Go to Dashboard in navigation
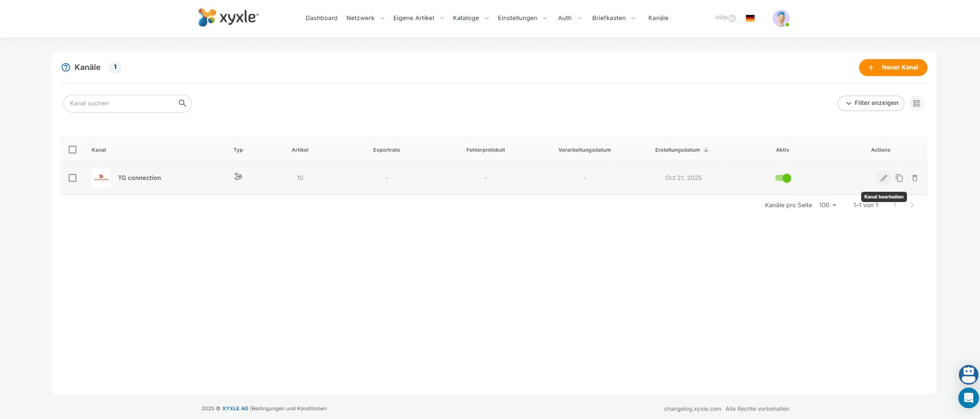 [322, 18]
